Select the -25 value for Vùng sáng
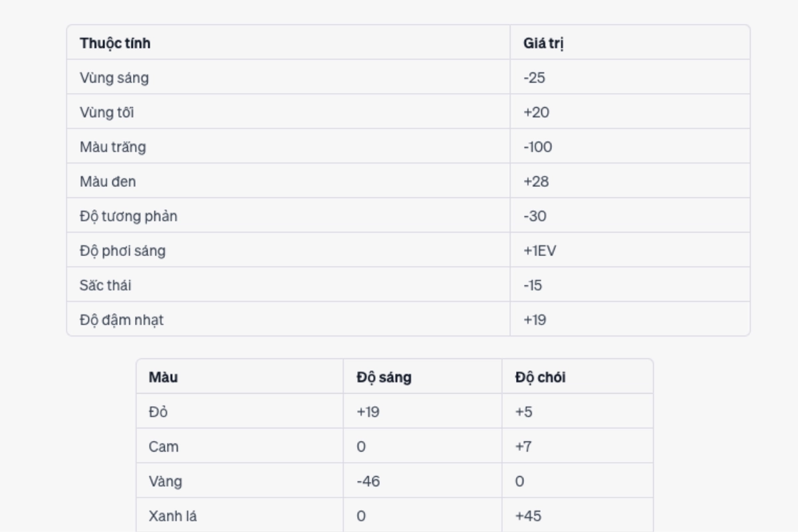The height and width of the screenshot is (532, 798). 534,78
